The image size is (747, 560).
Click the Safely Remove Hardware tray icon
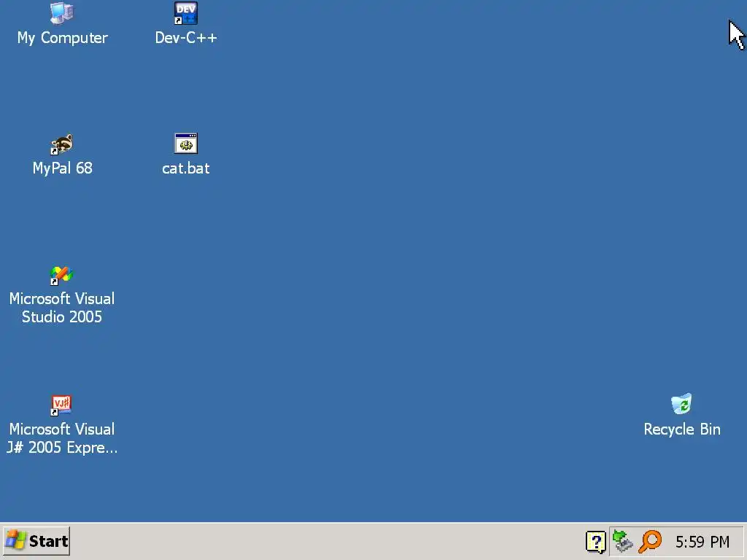(622, 542)
